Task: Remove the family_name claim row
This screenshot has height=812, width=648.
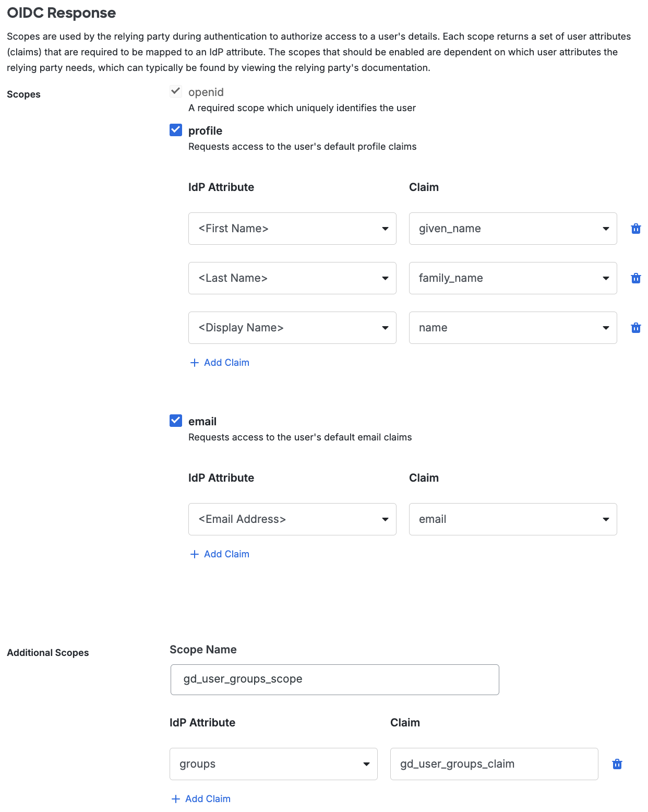Action: click(635, 278)
